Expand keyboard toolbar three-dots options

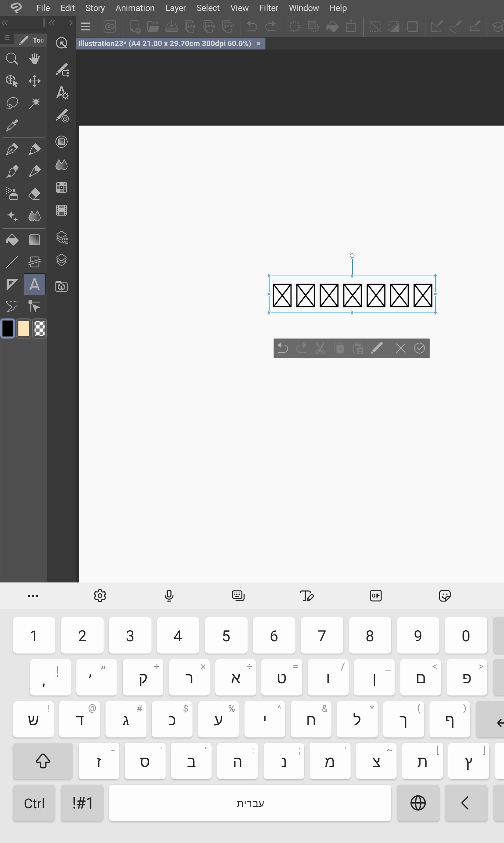tap(33, 596)
